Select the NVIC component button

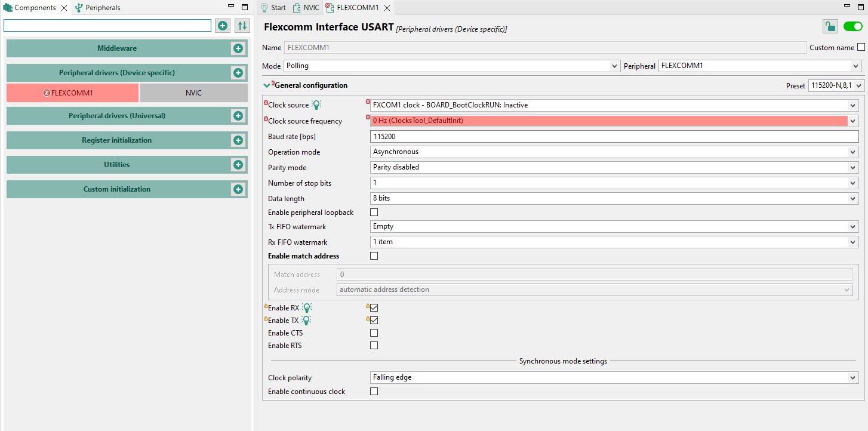point(193,93)
